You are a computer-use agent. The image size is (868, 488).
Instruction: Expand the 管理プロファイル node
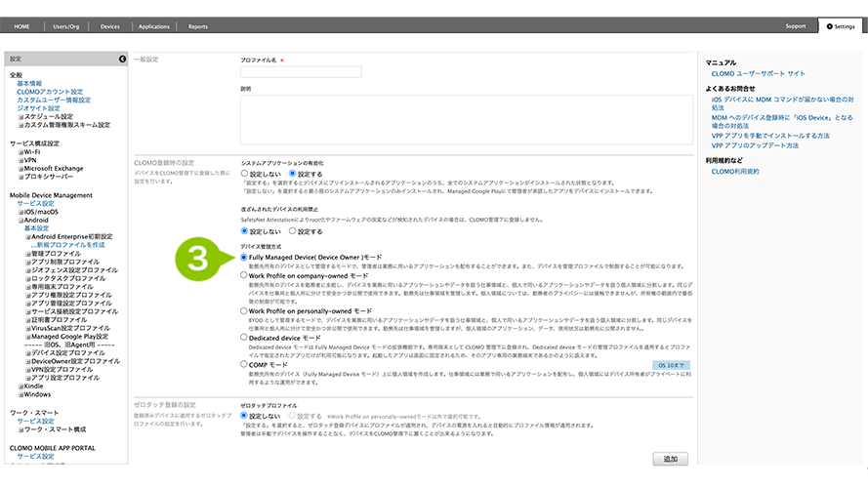[28, 254]
